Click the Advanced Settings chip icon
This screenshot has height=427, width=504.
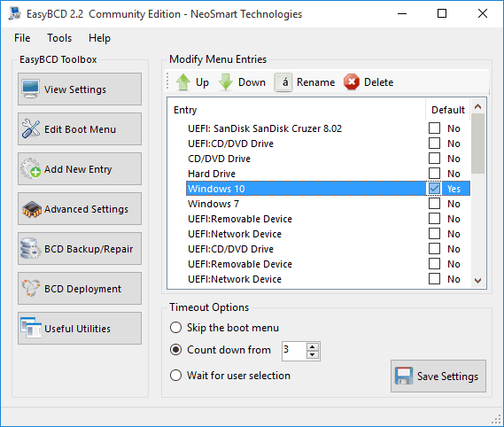(32, 209)
